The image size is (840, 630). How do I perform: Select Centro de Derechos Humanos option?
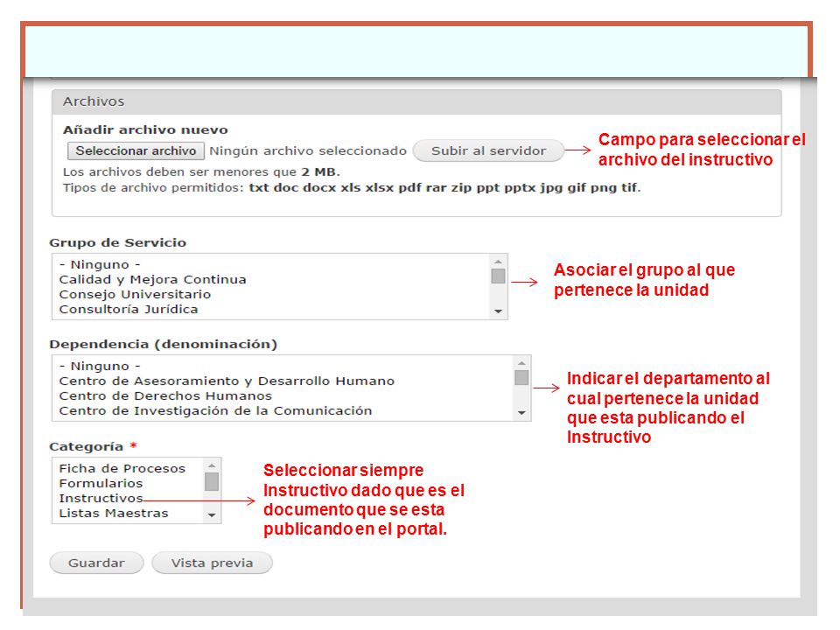[283, 396]
